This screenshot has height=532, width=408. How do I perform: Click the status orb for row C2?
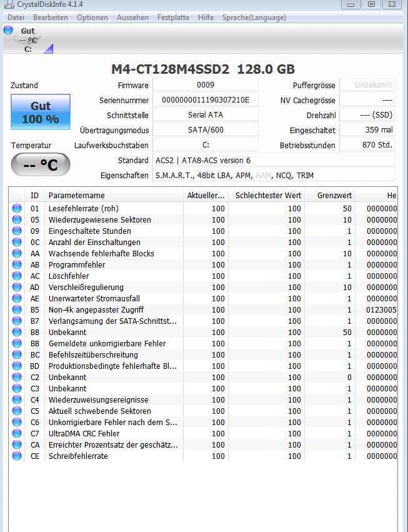[x=17, y=377]
